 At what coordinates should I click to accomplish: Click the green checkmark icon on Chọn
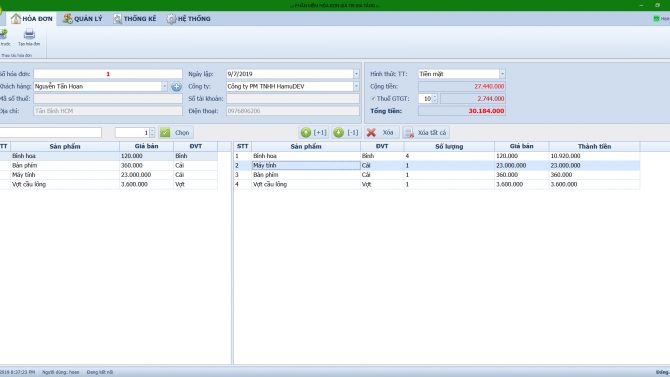point(165,133)
